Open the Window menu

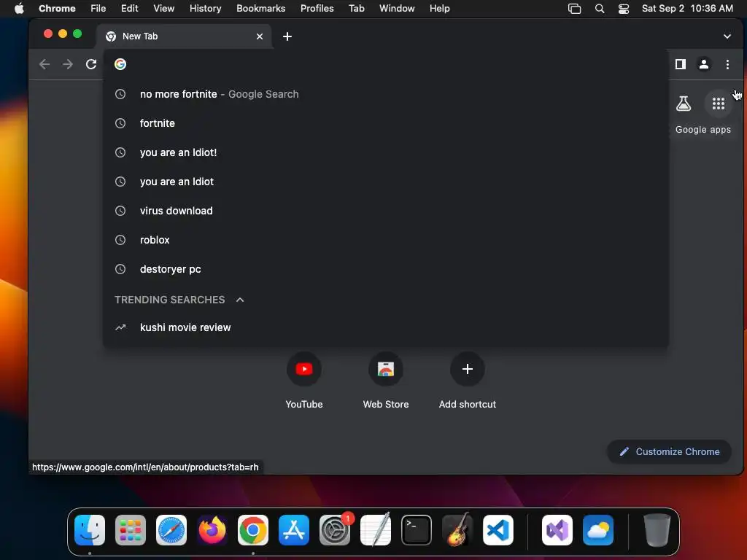click(x=397, y=9)
